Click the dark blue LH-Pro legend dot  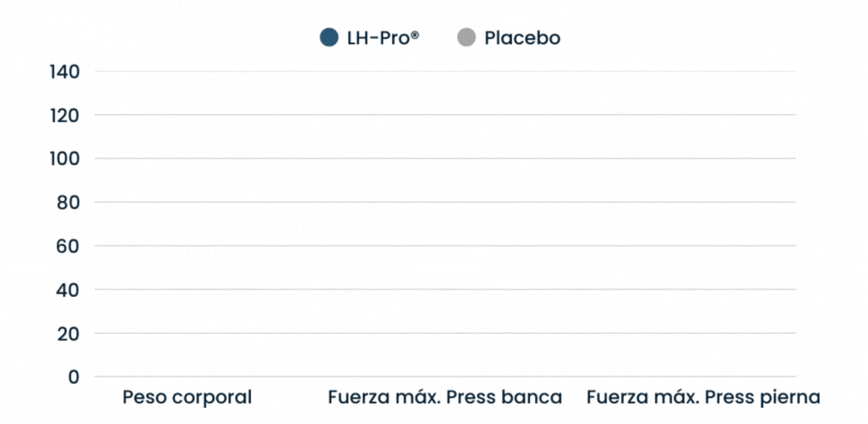point(329,37)
